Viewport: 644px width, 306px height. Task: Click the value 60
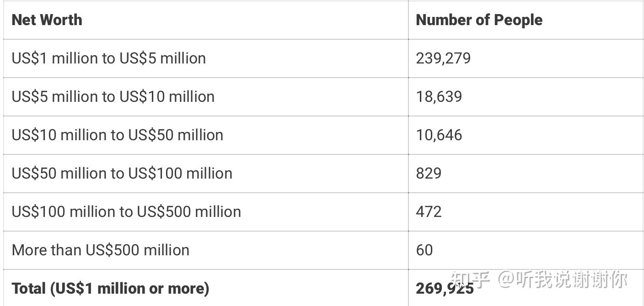(424, 250)
